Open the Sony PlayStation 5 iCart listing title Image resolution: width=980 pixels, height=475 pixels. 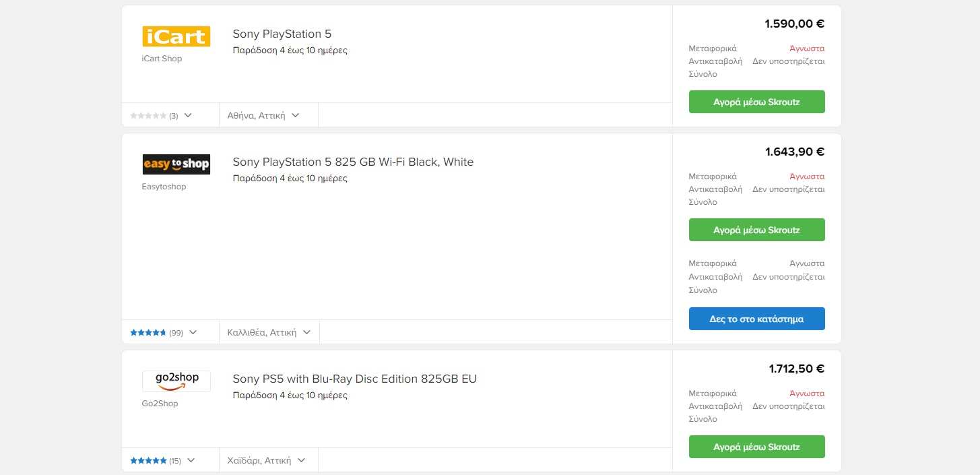282,34
